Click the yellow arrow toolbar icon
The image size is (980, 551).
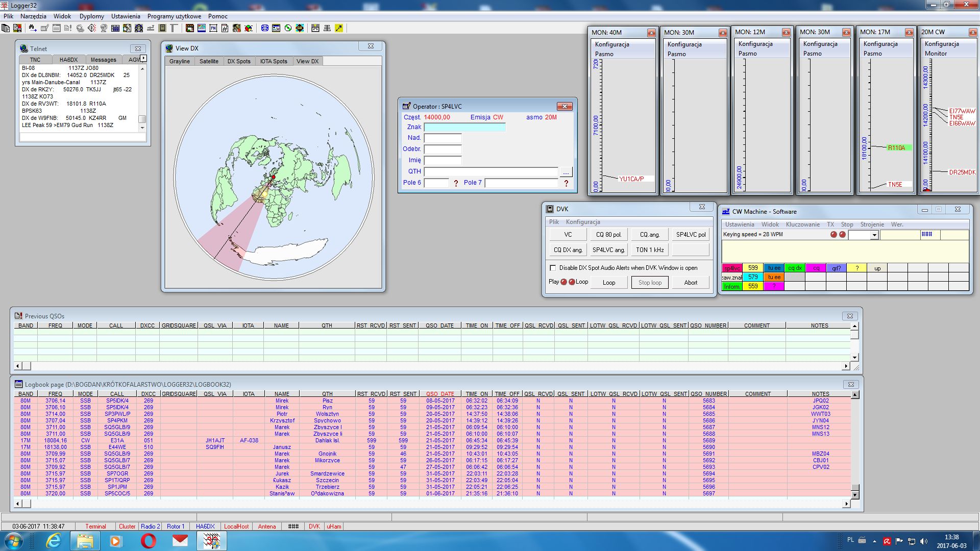(x=339, y=28)
